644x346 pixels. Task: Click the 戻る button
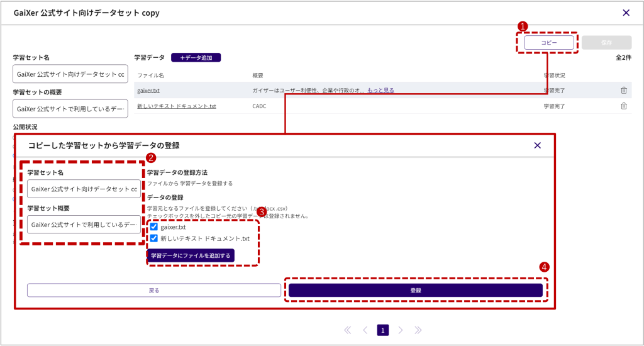coord(154,290)
